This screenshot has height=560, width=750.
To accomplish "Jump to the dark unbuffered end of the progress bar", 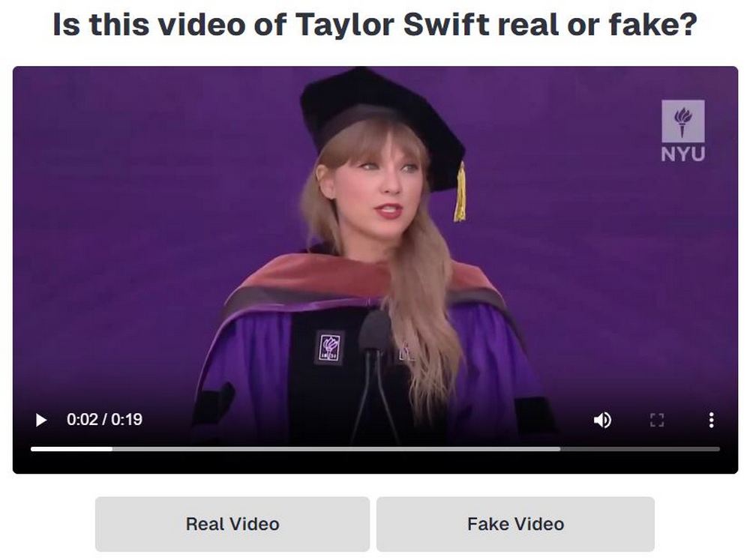I will click(640, 449).
